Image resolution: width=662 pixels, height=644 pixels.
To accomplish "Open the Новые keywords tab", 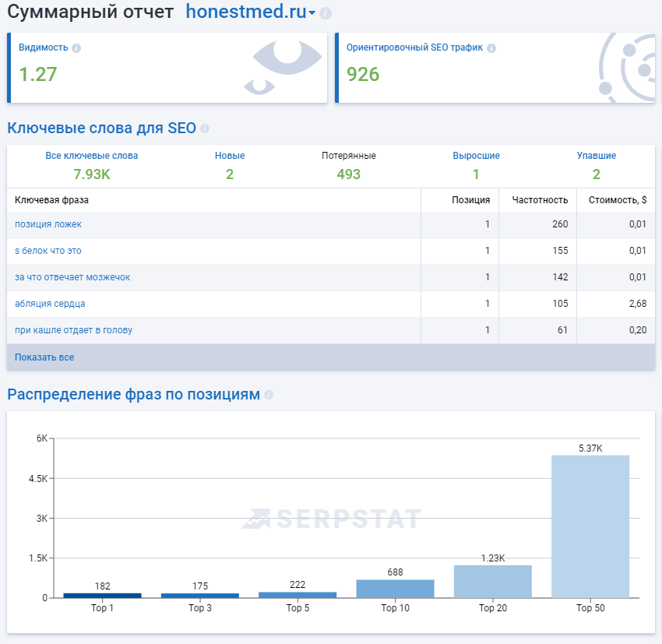I will tap(230, 156).
